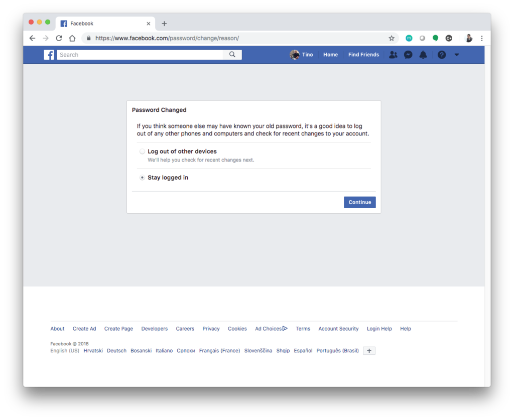Viewport: 514px width, 420px height.
Task: Open Chrome three-dot menu
Action: (482, 38)
